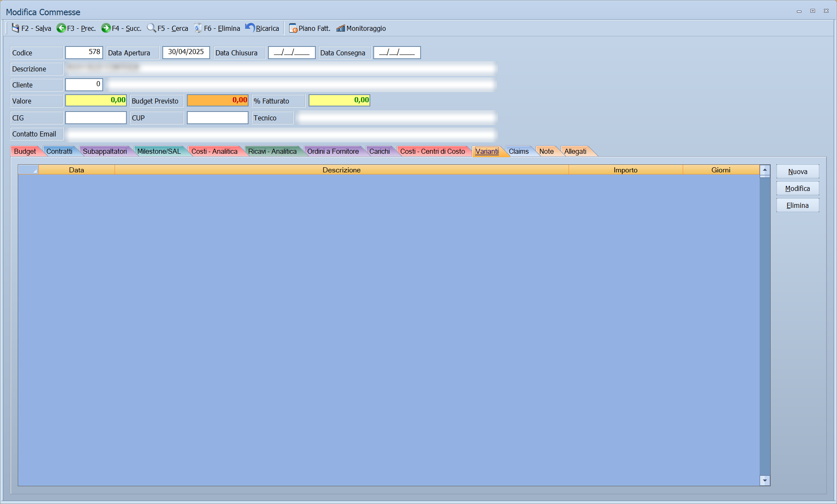Image resolution: width=837 pixels, height=504 pixels.
Task: Open Piano Fatt. invoicing plan icon
Action: click(x=293, y=28)
